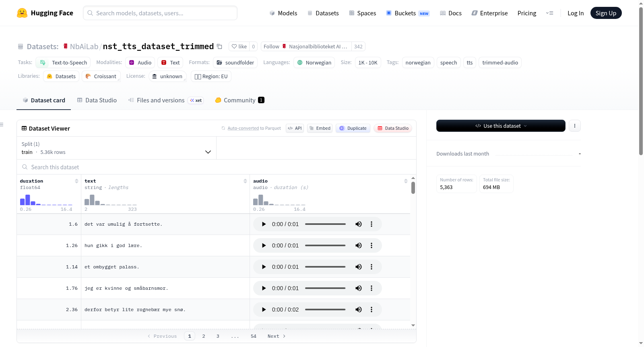This screenshot has width=644, height=347.
Task: Seek audio slider for 'det var umulig' row
Action: [x=325, y=224]
